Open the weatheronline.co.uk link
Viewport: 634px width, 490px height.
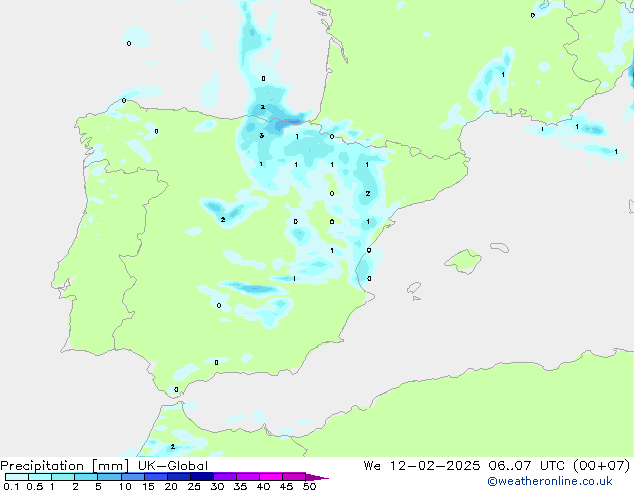pos(550,481)
